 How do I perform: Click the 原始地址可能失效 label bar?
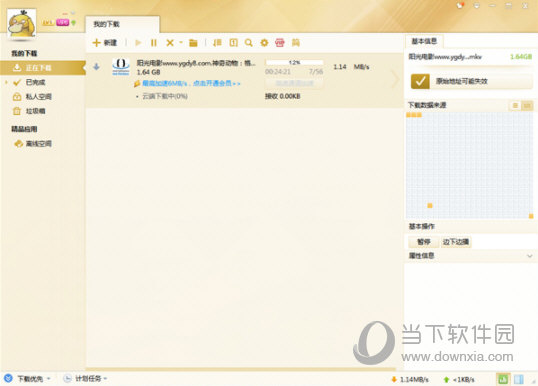click(482, 81)
